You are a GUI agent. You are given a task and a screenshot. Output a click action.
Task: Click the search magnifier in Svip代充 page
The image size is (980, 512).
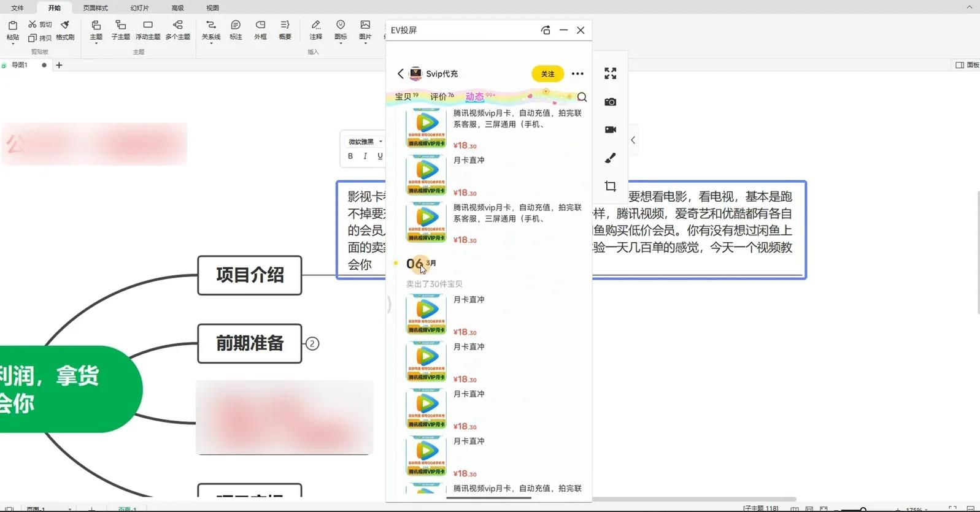[x=582, y=97]
